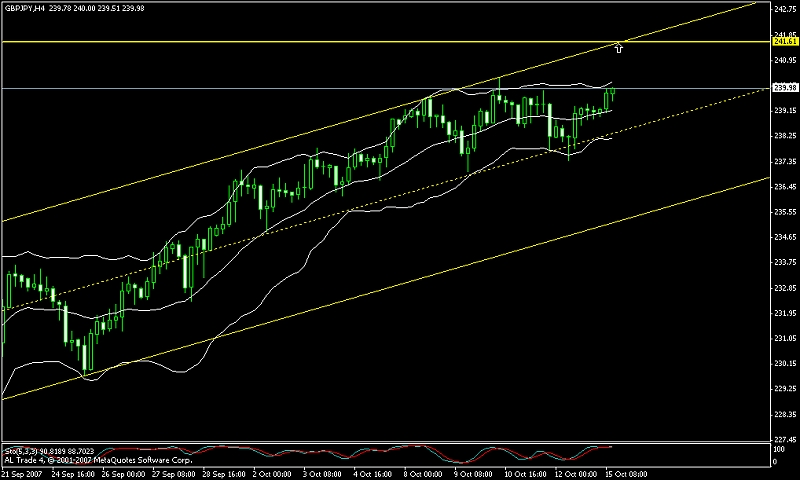
Task: Click the 233.75 price axis label
Action: tap(785, 262)
